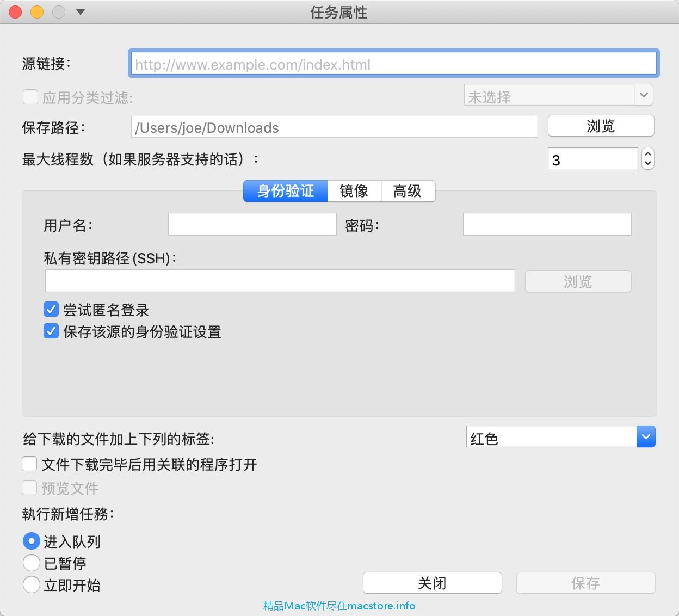Click the 关闭 button
Viewport: 679px width, 616px height.
pos(432,583)
